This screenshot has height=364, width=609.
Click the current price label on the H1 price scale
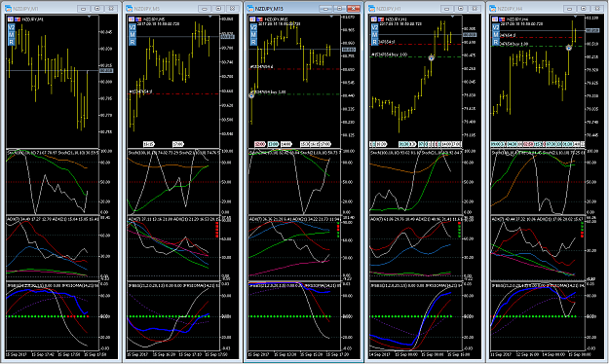tap(470, 34)
